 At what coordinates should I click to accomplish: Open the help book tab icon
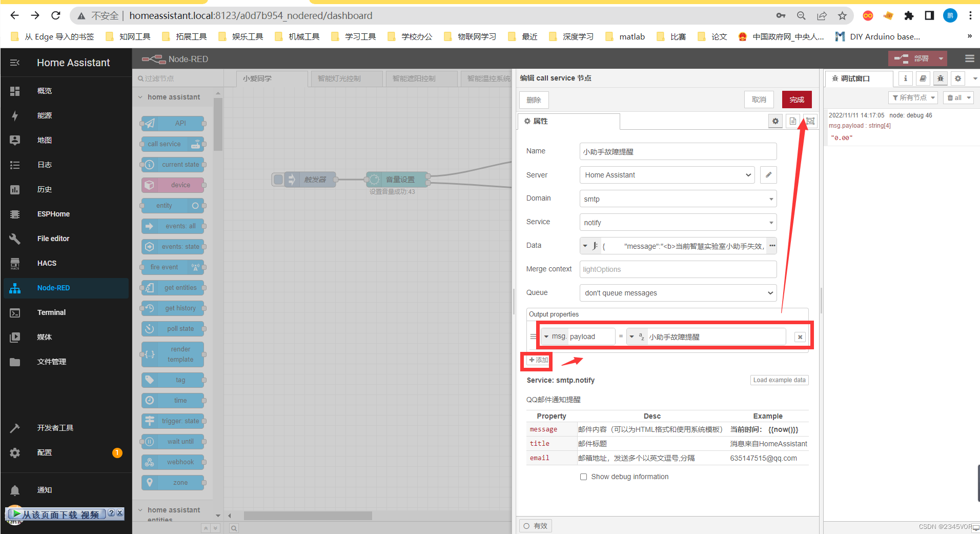pos(923,78)
